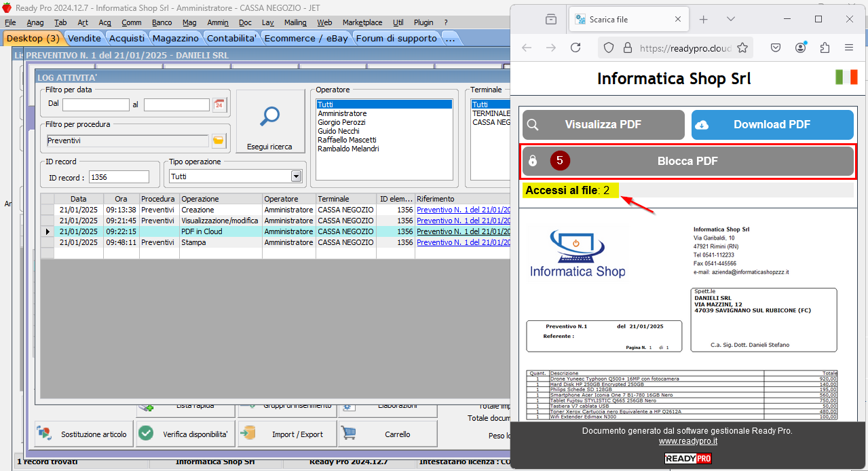
Task: Select Tutti in Operatore list
Action: coord(384,105)
